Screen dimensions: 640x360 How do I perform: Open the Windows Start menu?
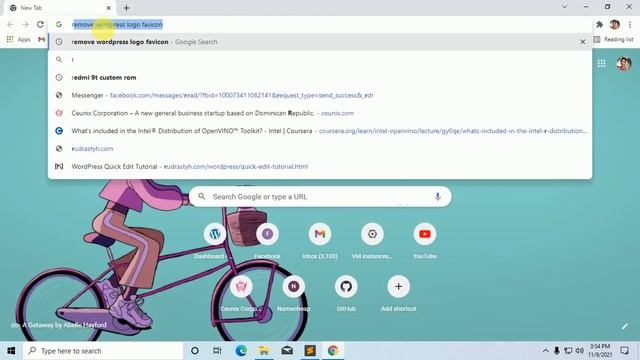[11, 351]
